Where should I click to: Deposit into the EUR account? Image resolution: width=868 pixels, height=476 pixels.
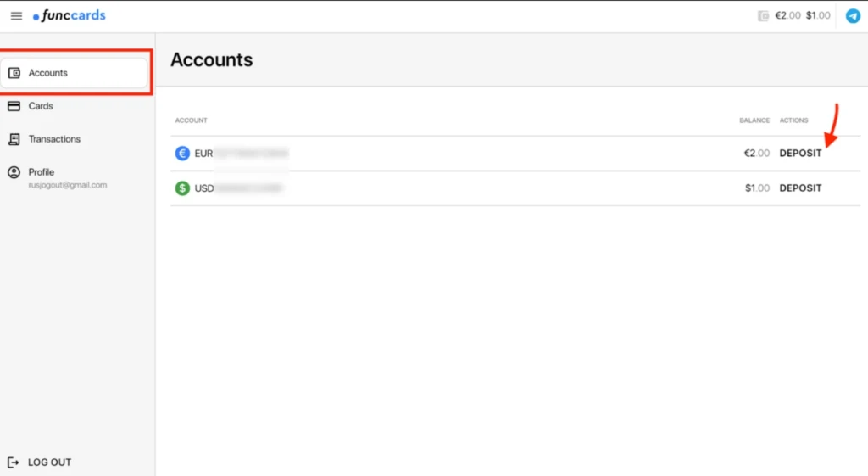pyautogui.click(x=800, y=154)
